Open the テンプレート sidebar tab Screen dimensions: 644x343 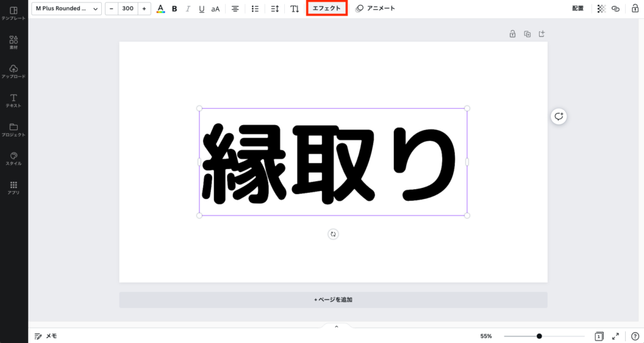13,13
